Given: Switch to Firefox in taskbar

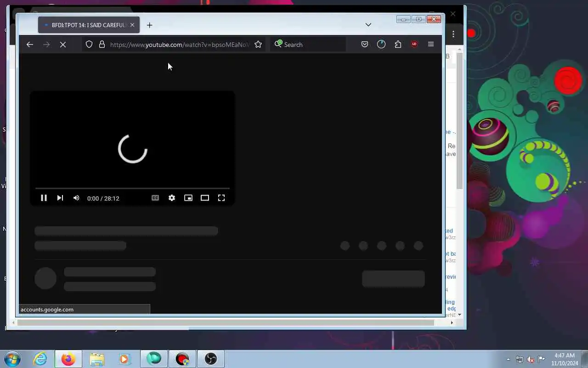Looking at the screenshot, I should coord(68,359).
